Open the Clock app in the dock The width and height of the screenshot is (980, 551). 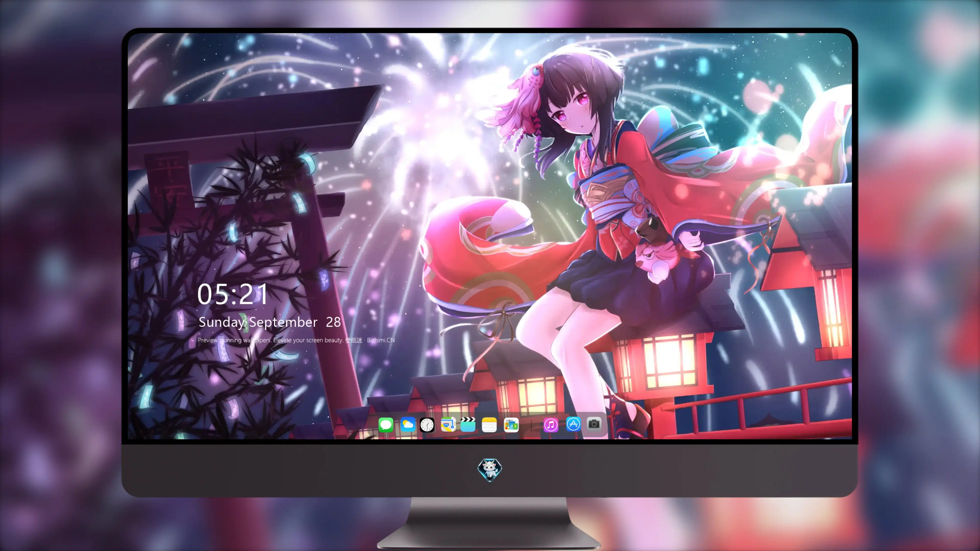[x=427, y=425]
